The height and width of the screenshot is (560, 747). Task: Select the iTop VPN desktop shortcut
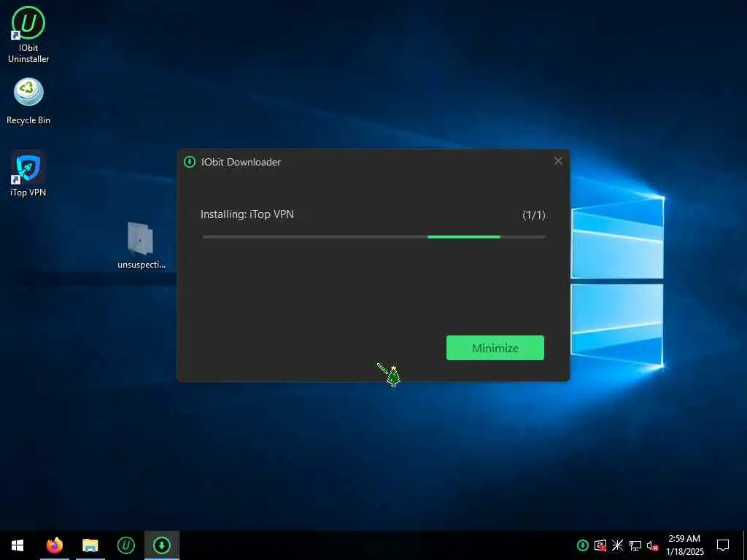click(28, 174)
